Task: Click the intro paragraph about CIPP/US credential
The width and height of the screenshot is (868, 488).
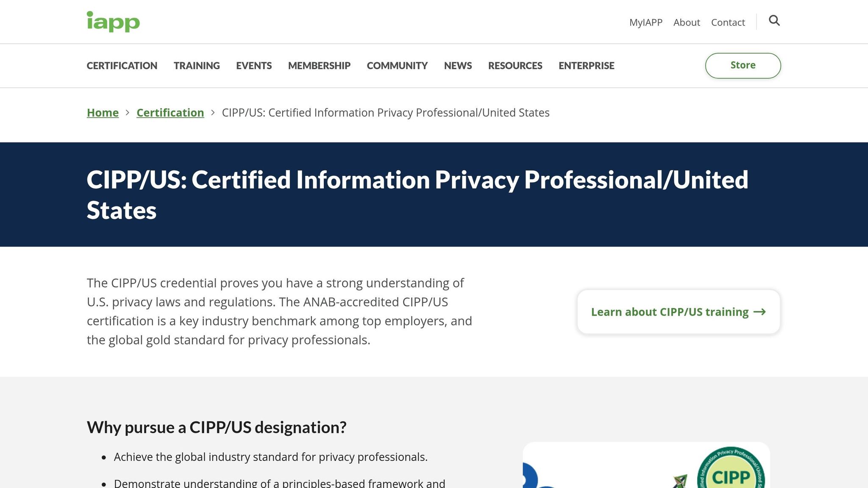Action: click(279, 311)
